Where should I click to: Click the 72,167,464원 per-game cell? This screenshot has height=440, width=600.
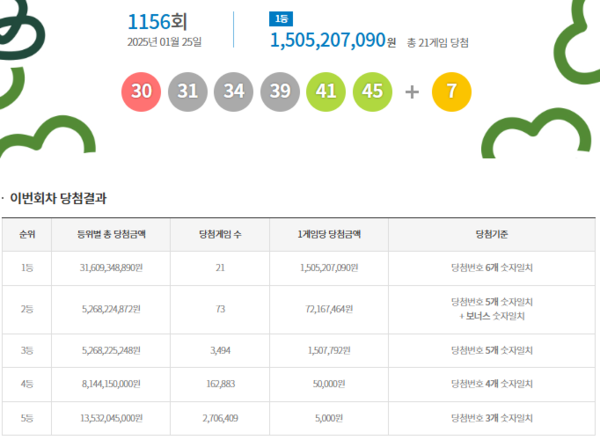tap(329, 309)
